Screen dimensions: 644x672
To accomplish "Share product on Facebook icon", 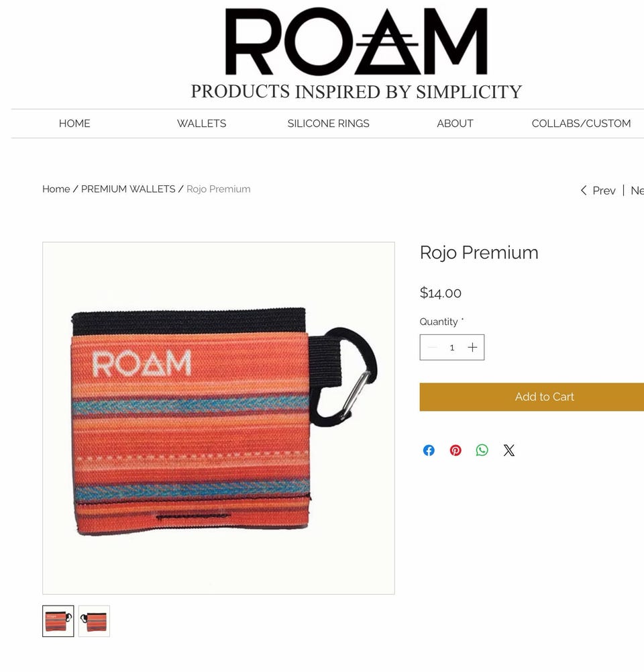I will (x=429, y=450).
